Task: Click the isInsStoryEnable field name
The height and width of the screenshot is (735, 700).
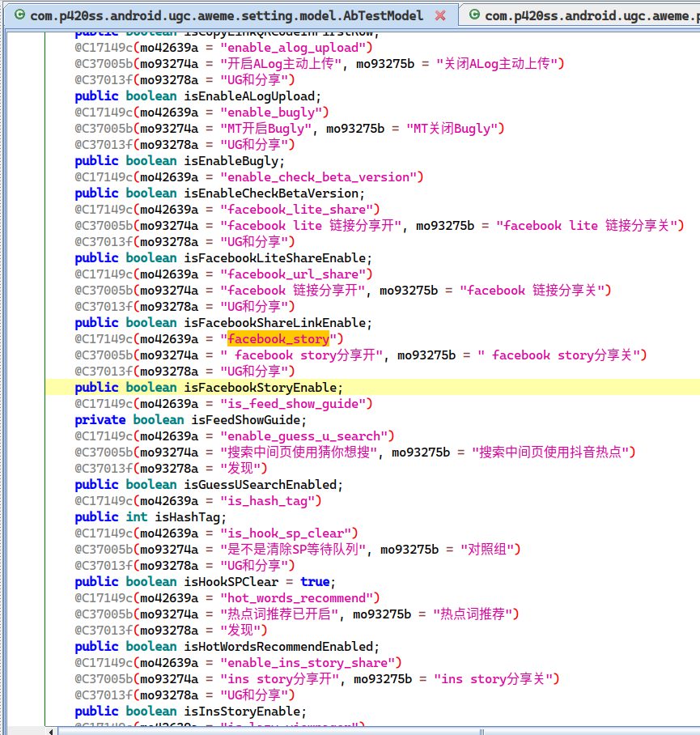Action: tap(245, 712)
